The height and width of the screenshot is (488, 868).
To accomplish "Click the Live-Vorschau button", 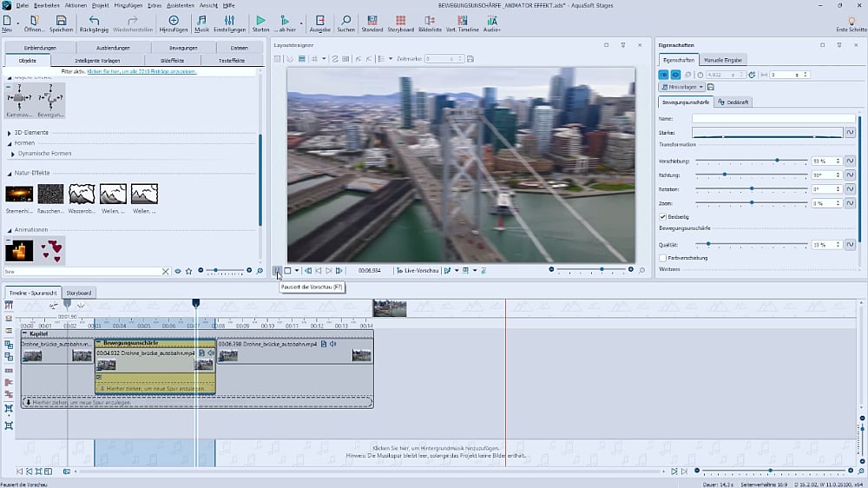I will click(x=416, y=271).
